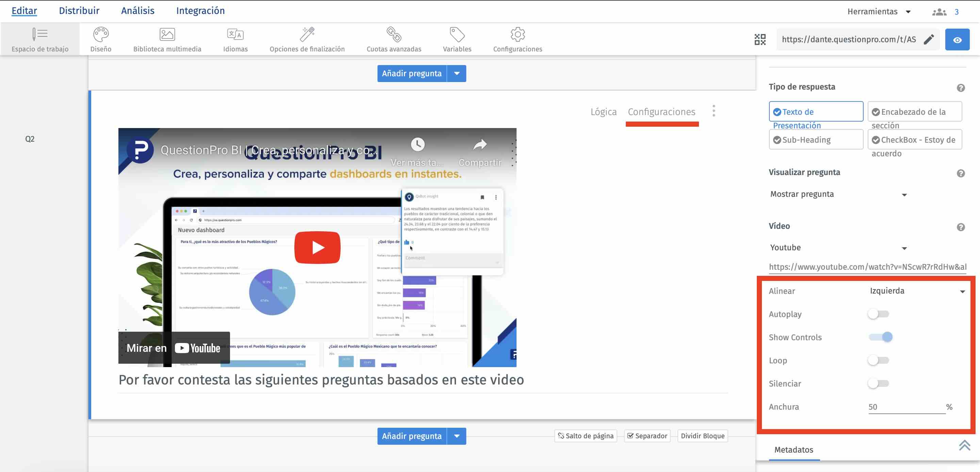Open the Biblioteca multimedia icon
This screenshot has height=472, width=980.
[x=167, y=35]
